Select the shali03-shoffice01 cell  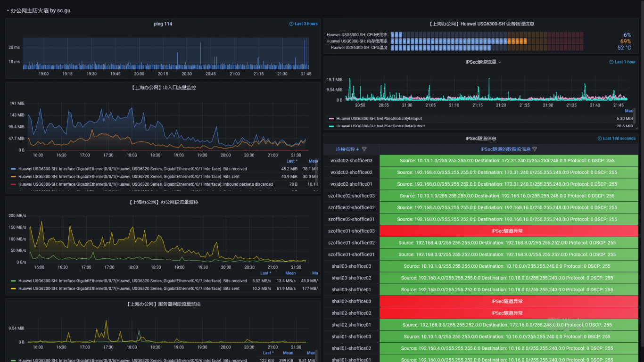352,289
